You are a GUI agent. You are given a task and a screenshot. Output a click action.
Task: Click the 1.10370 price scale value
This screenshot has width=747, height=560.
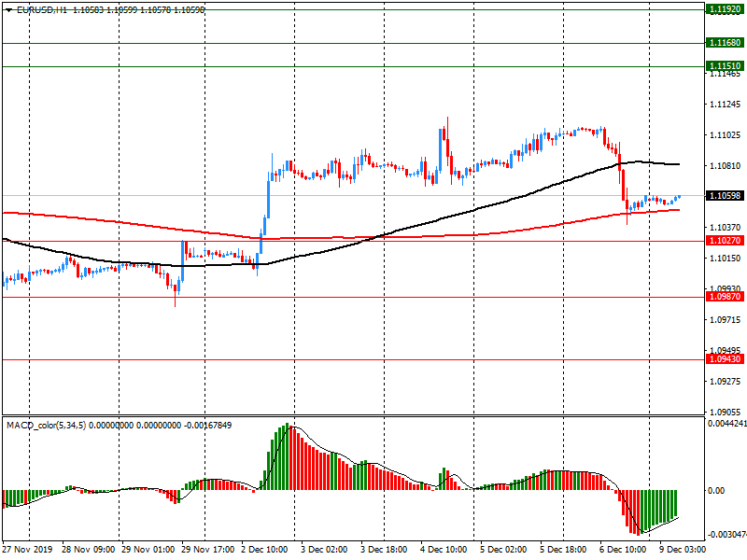coord(726,228)
